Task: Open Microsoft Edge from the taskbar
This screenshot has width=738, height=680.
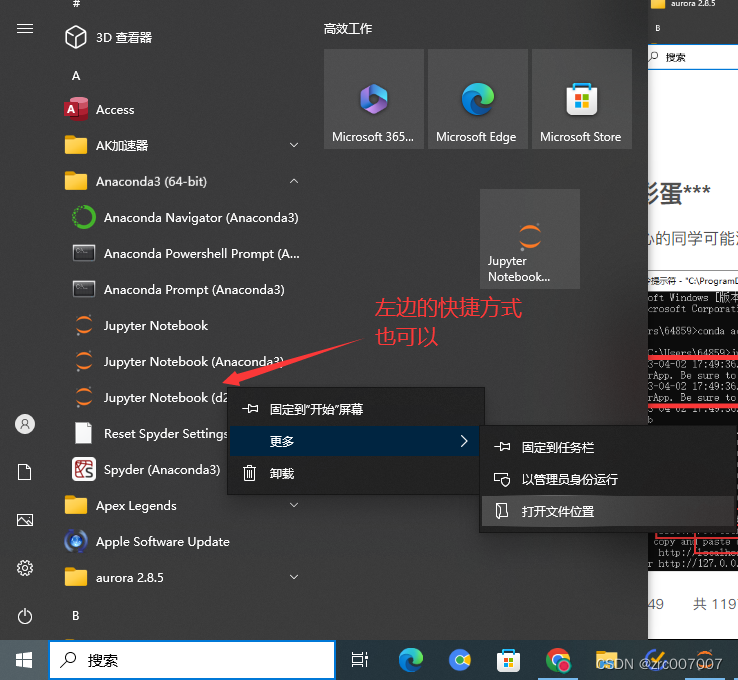Action: pos(411,660)
